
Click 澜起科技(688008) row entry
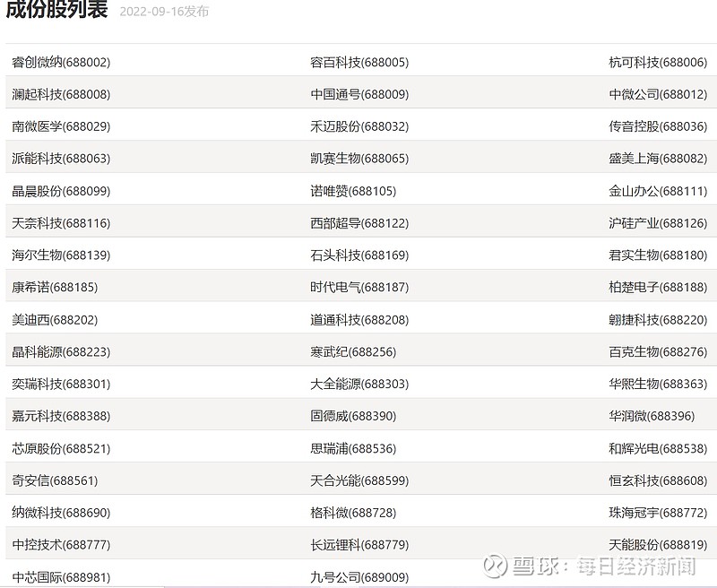[x=61, y=94]
